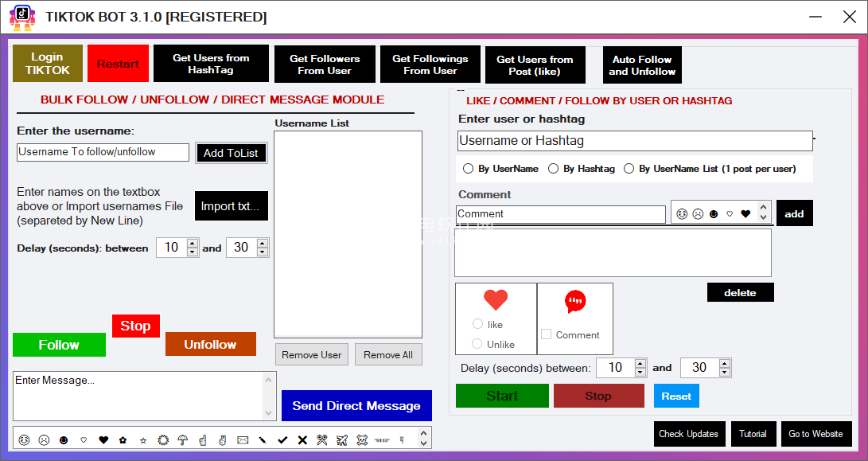Pick frowning face in comment emoji box
868x461 pixels.
698,214
